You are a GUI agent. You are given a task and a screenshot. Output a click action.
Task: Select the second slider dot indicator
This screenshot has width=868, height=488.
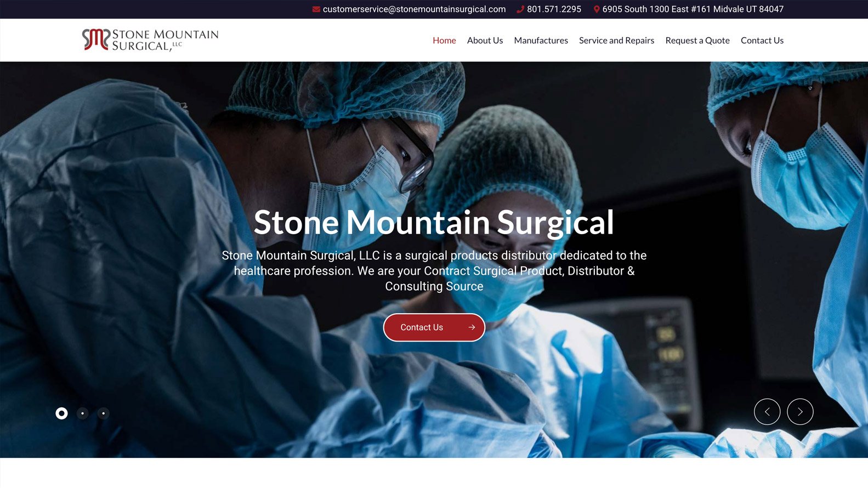coord(82,413)
